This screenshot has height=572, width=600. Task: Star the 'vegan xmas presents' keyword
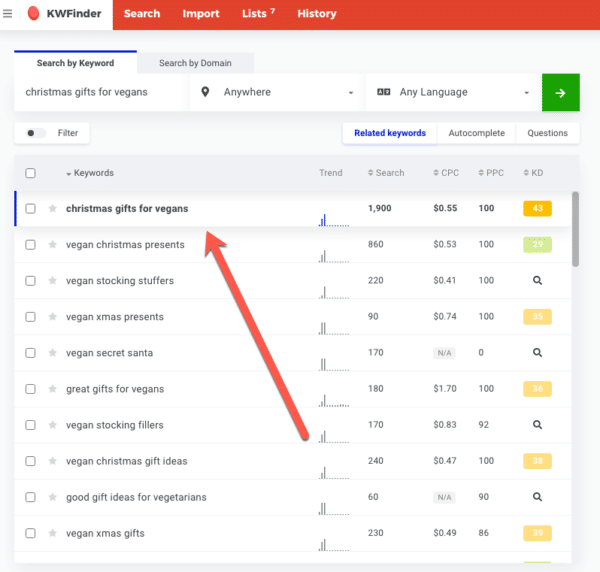coord(53,317)
